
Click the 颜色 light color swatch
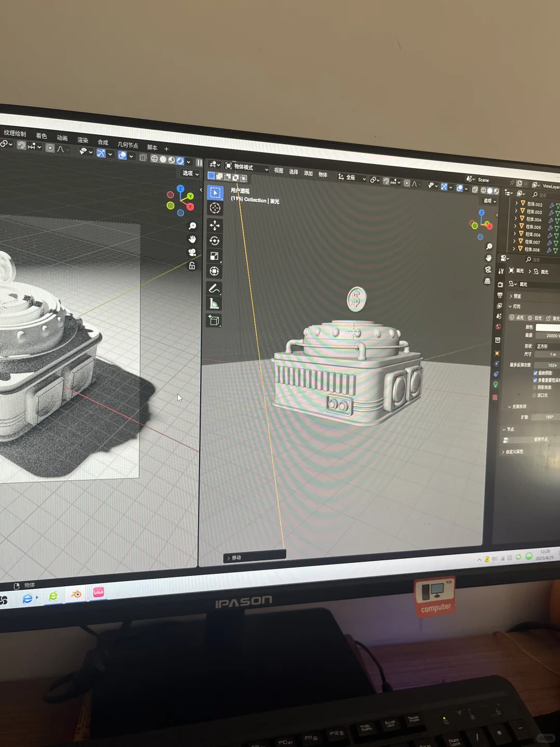pos(548,328)
